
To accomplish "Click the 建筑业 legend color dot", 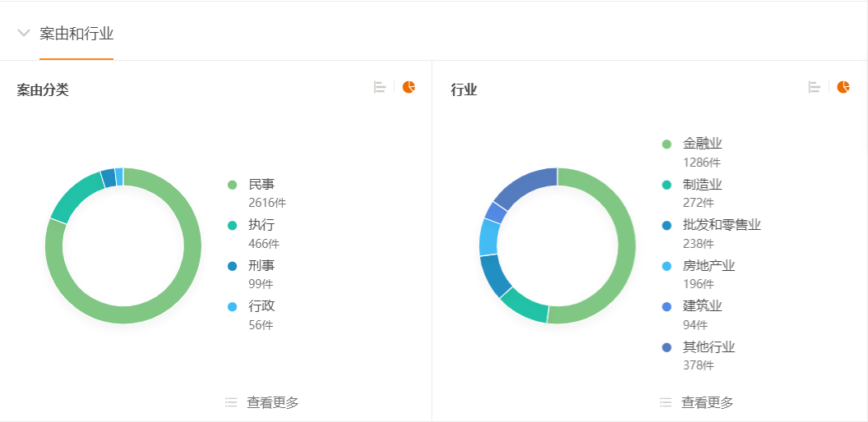I will pyautogui.click(x=667, y=306).
